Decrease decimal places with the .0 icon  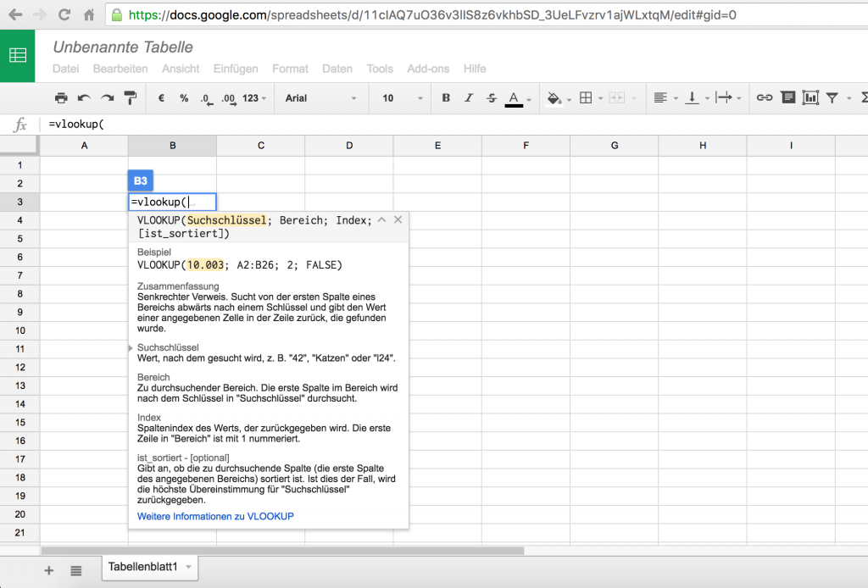(x=206, y=97)
